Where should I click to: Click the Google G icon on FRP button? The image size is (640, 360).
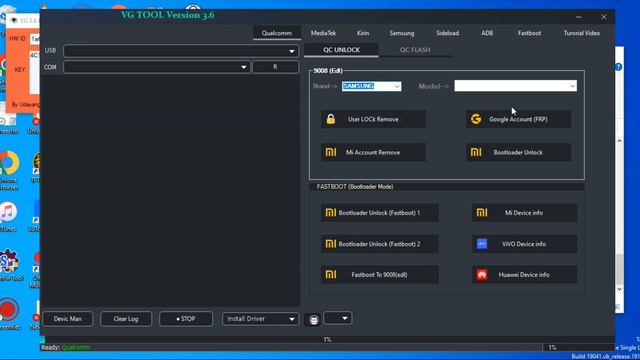click(x=476, y=119)
